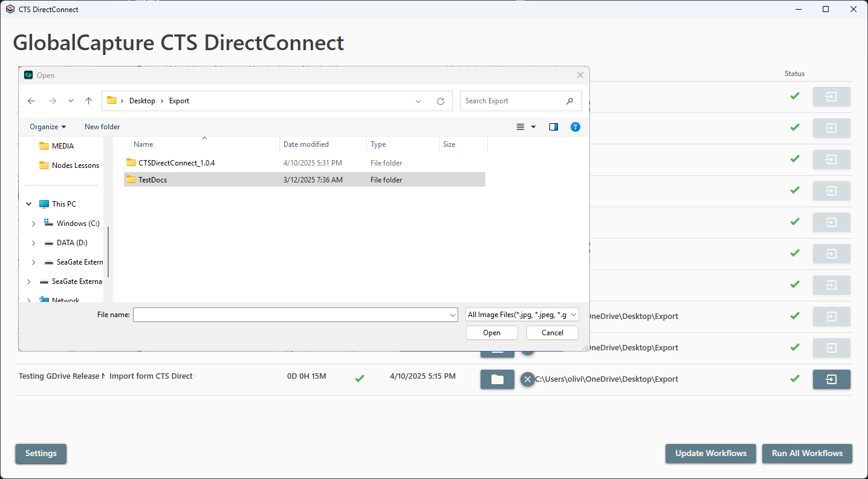Viewport: 868px width, 479px height.
Task: Click New folder in toolbar
Action: [102, 127]
